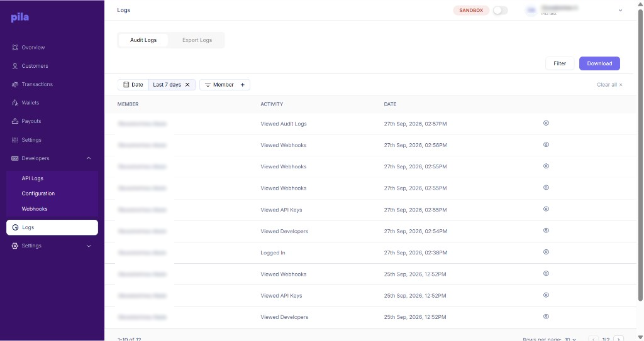This screenshot has height=341, width=644.
Task: Click the scrollbar up arrow
Action: 640,4
